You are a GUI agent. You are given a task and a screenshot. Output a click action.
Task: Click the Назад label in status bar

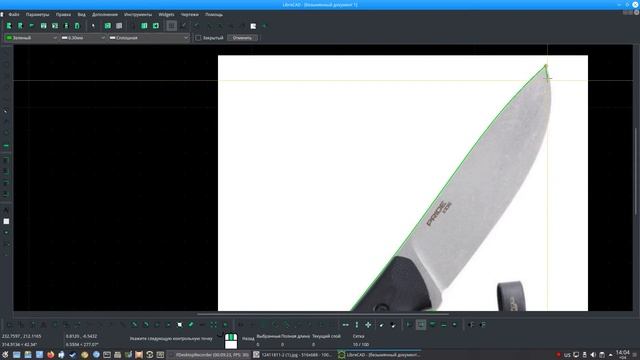pyautogui.click(x=248, y=338)
